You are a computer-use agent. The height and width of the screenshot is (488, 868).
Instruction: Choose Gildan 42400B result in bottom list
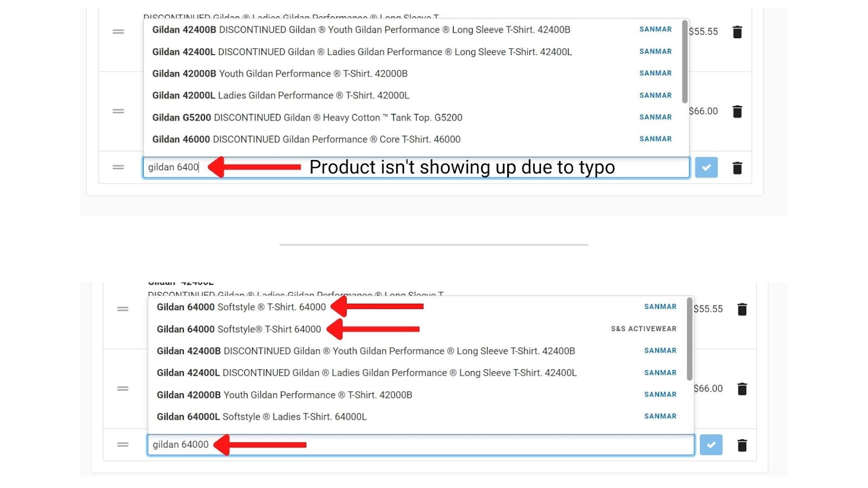click(x=418, y=351)
